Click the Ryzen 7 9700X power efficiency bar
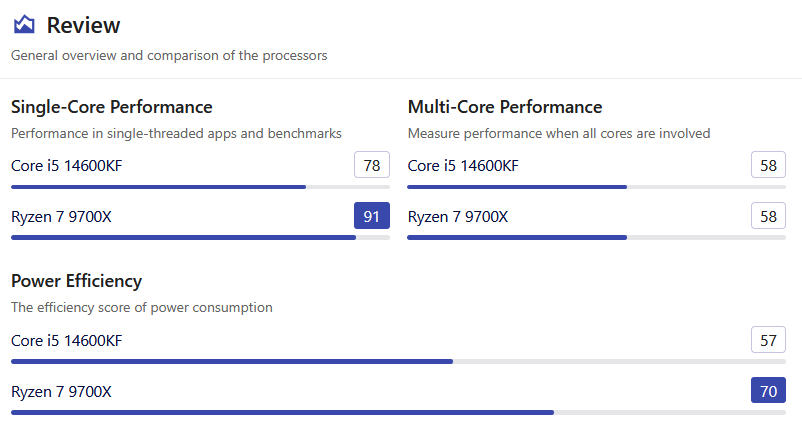Viewport: 802px width, 435px height. point(398,412)
